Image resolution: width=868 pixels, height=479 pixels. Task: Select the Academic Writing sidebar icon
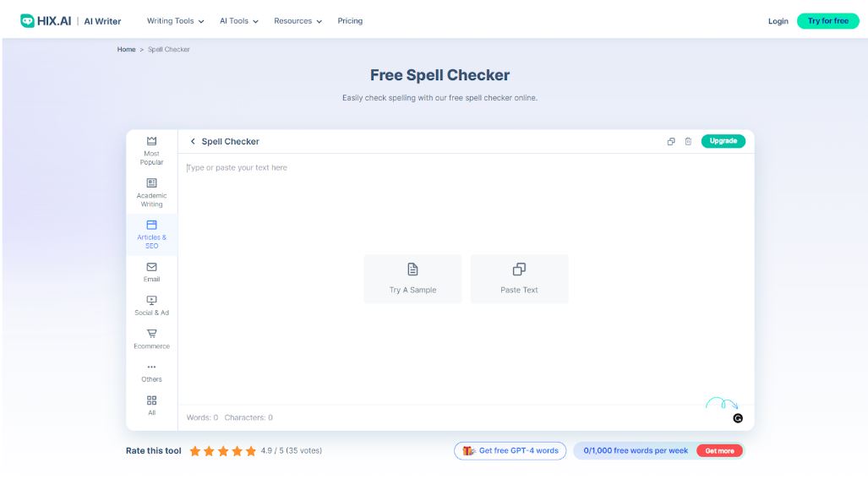[x=152, y=182]
